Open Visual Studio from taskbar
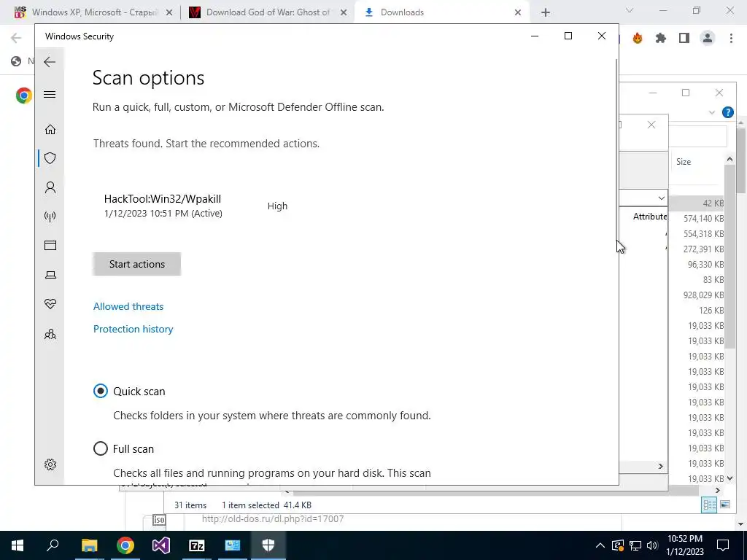The width and height of the screenshot is (747, 560). coord(161,545)
